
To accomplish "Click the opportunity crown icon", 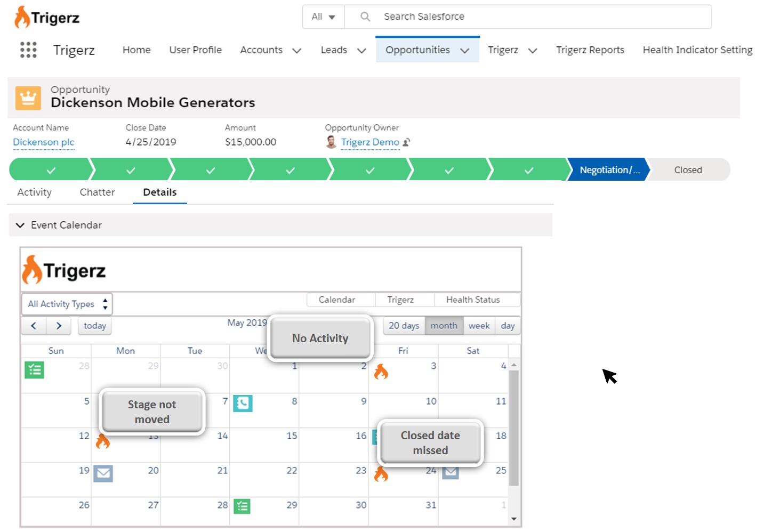I will (28, 98).
